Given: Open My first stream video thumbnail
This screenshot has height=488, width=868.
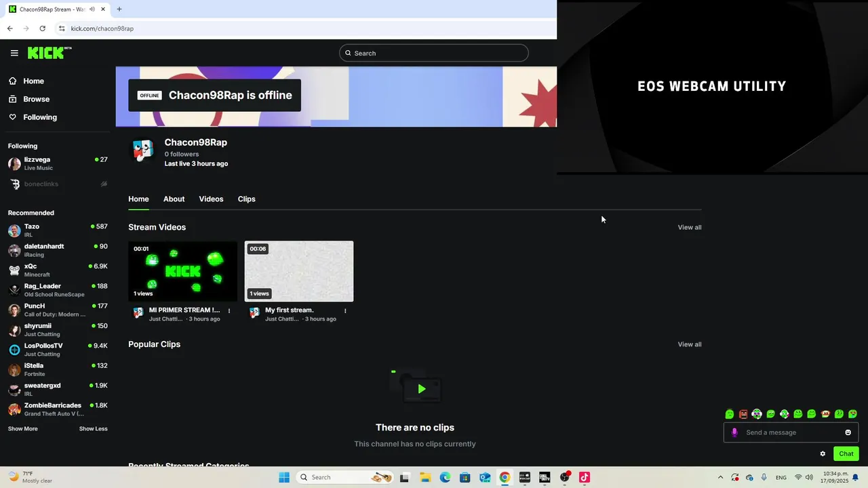Looking at the screenshot, I should 299,271.
